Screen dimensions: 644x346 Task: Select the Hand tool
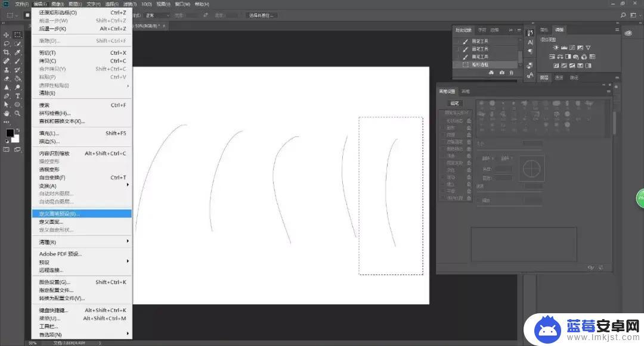click(x=7, y=114)
